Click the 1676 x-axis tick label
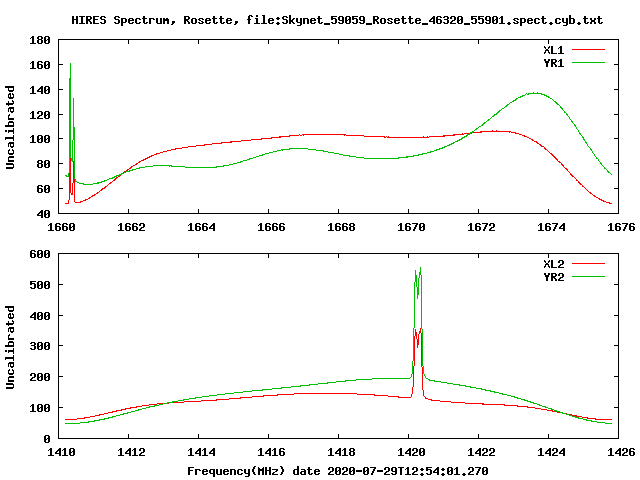This screenshot has height=480, width=640. pyautogui.click(x=621, y=227)
